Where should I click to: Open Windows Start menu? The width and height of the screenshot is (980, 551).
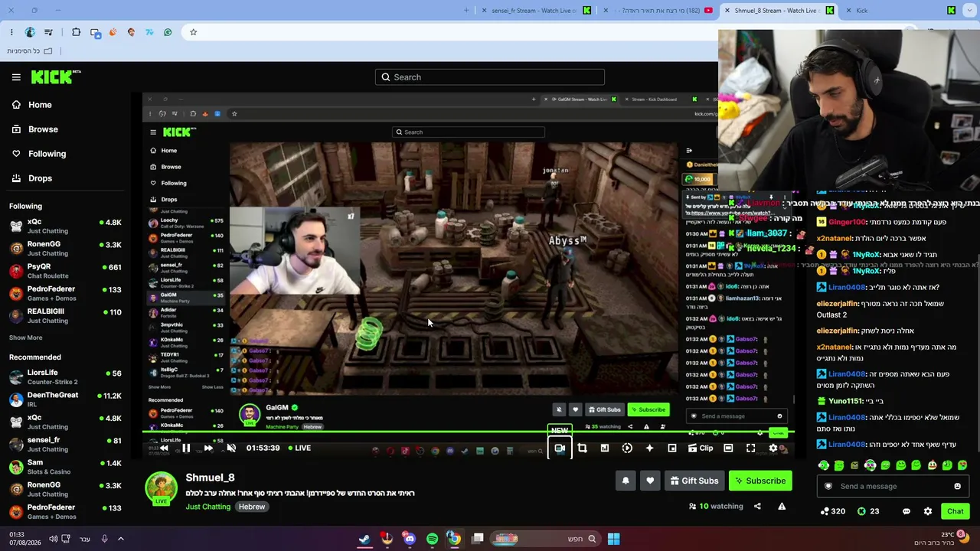tap(613, 539)
